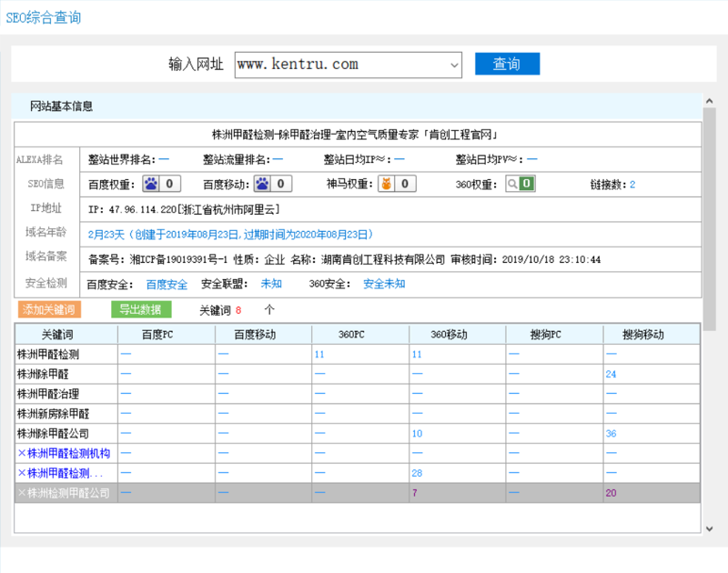Select the keyword row 株洲除甲醛公司
The width and height of the screenshot is (728, 573).
(358, 433)
